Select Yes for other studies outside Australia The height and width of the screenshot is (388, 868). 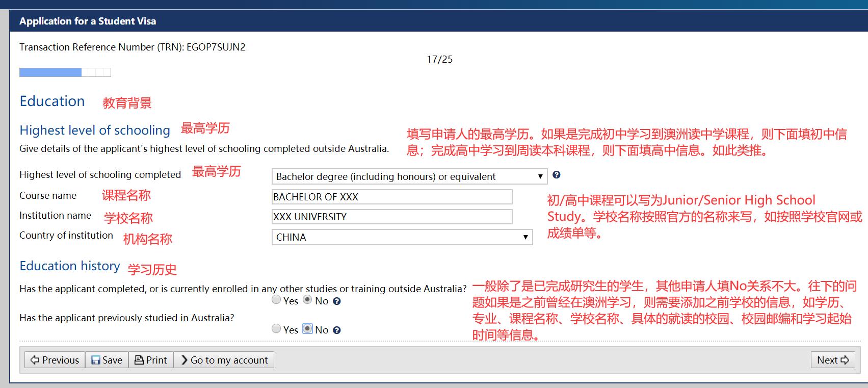click(276, 300)
